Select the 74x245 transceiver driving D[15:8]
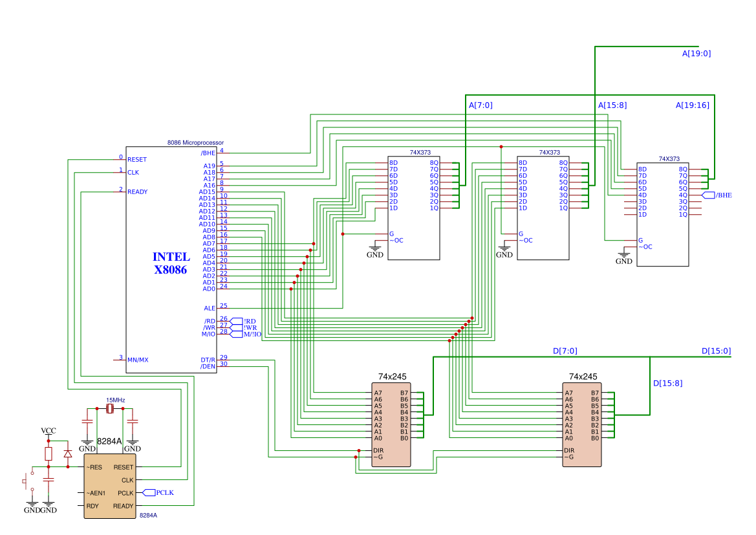 582,425
